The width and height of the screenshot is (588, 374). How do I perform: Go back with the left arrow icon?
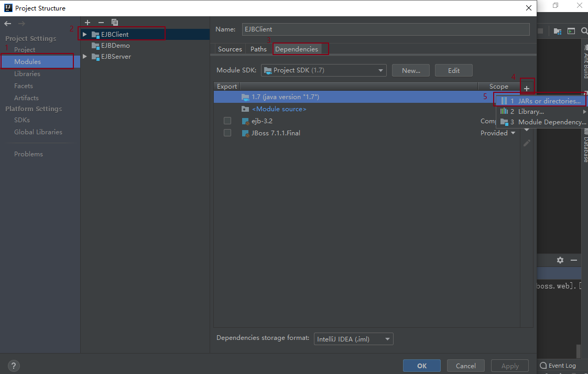[x=7, y=24]
